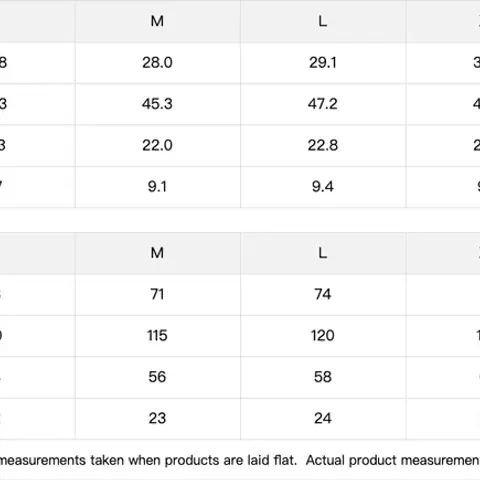Click the 23 value in bottom row

click(157, 418)
